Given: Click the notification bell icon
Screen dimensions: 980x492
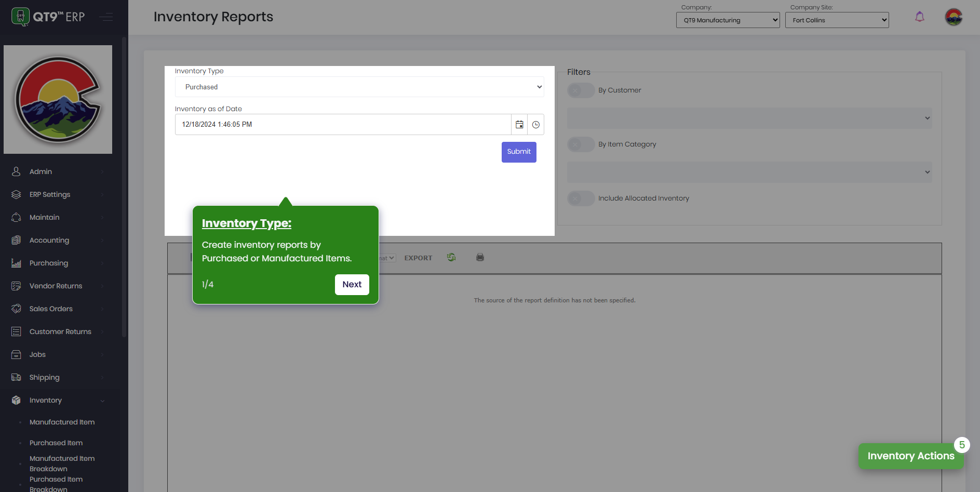Looking at the screenshot, I should 919,17.
